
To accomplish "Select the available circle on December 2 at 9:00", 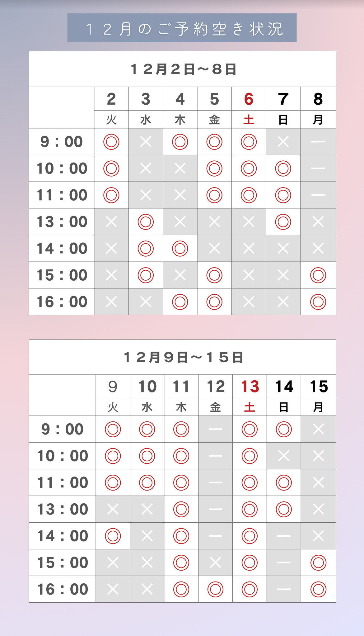I will pyautogui.click(x=111, y=142).
